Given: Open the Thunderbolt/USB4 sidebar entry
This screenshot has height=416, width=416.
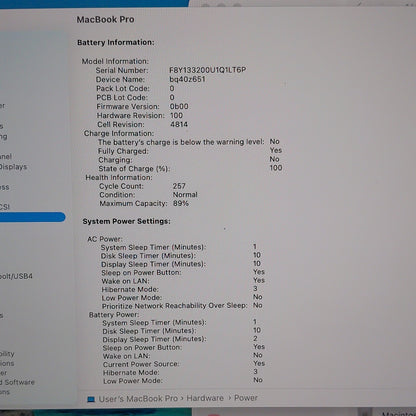Looking at the screenshot, I should coord(16,276).
